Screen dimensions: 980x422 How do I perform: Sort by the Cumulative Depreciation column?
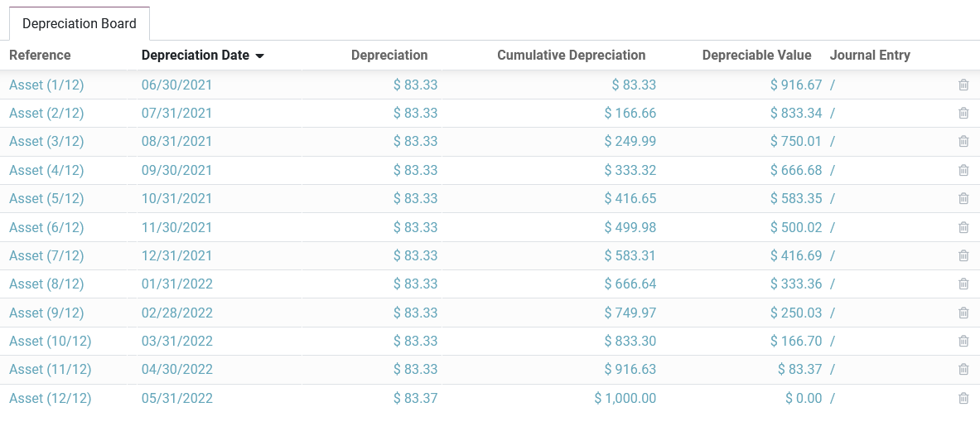(x=571, y=56)
